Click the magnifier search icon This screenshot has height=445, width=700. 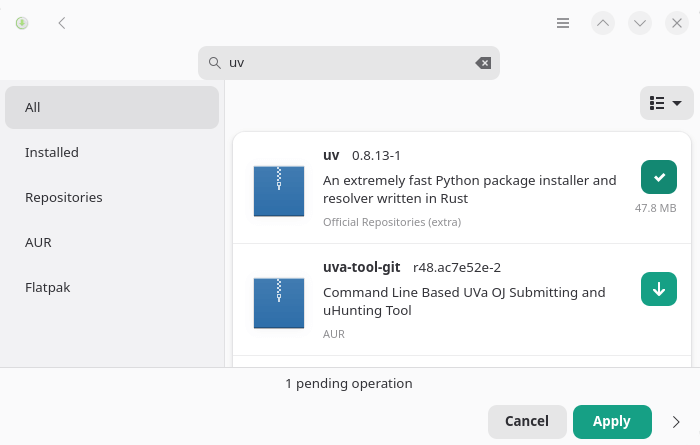point(214,63)
